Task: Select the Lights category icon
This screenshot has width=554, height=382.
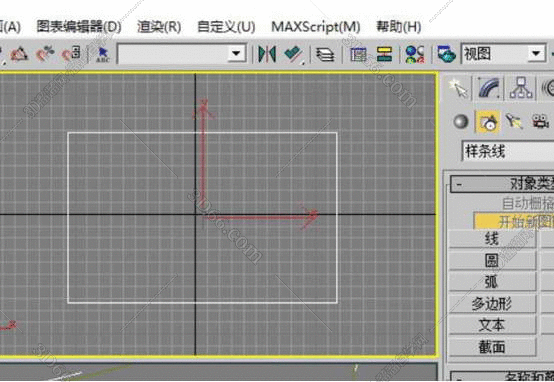Action: 514,121
